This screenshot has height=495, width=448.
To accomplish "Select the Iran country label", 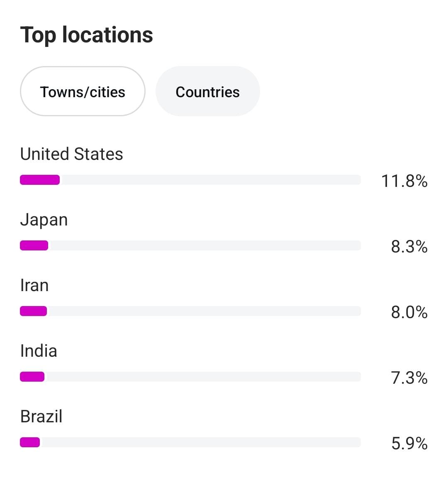I will pos(34,285).
